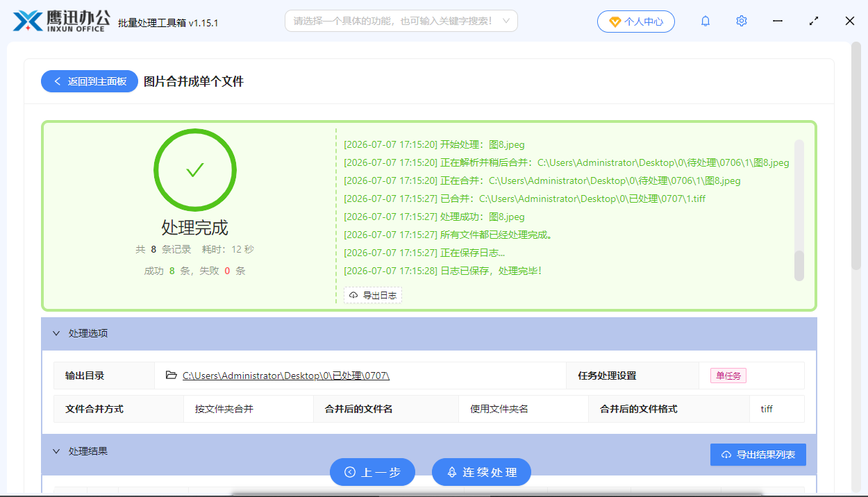Click 返回到主面板 button

pyautogui.click(x=90, y=81)
